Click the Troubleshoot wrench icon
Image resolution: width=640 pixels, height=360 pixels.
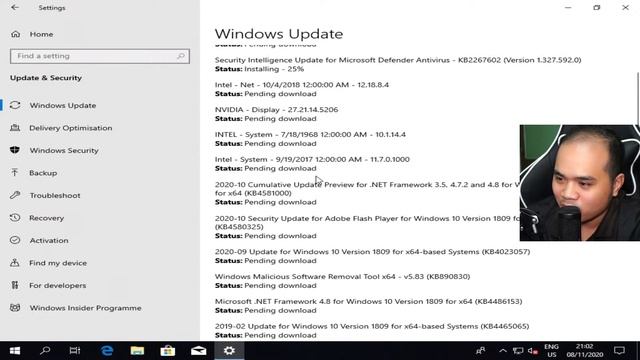point(15,195)
